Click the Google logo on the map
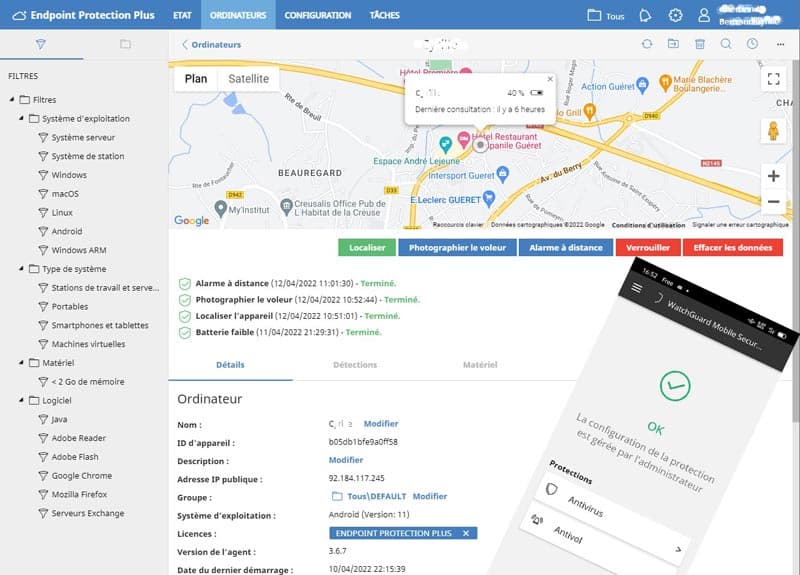Viewport: 800px width, 575px height. pyautogui.click(x=191, y=220)
